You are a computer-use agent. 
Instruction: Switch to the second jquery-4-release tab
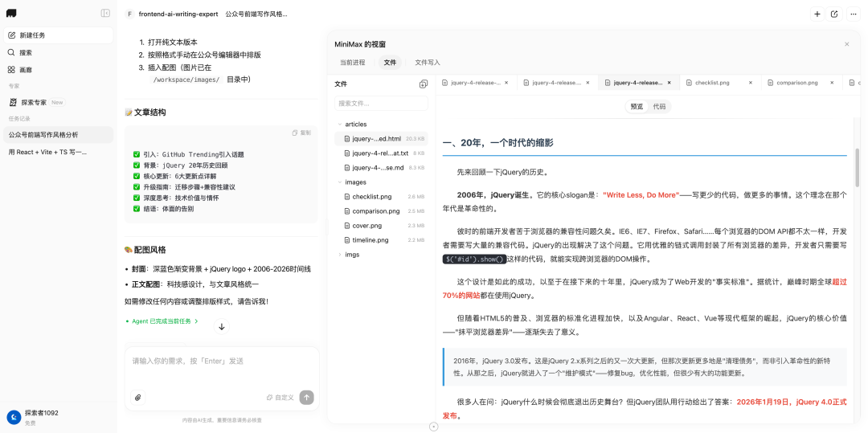coord(557,83)
